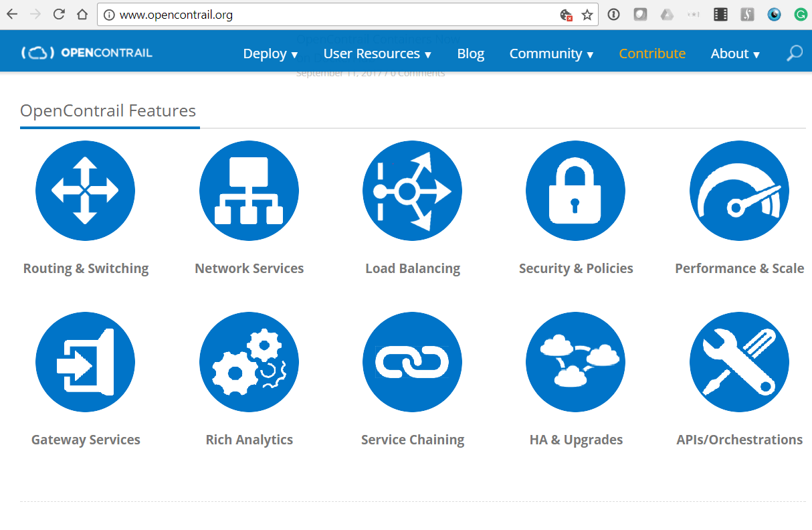Open the Load Balancing feature icon
Image resolution: width=812 pixels, height=530 pixels.
coord(412,190)
